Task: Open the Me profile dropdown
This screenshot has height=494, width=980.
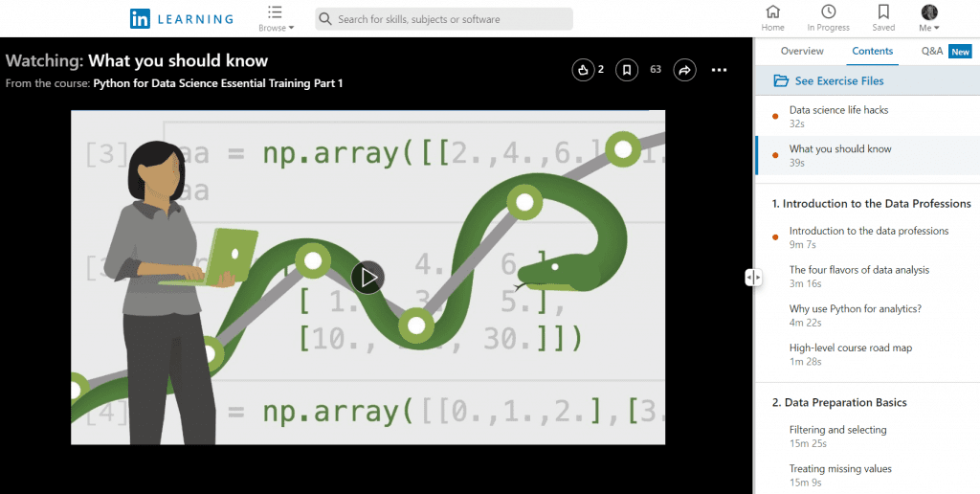Action: (x=929, y=18)
